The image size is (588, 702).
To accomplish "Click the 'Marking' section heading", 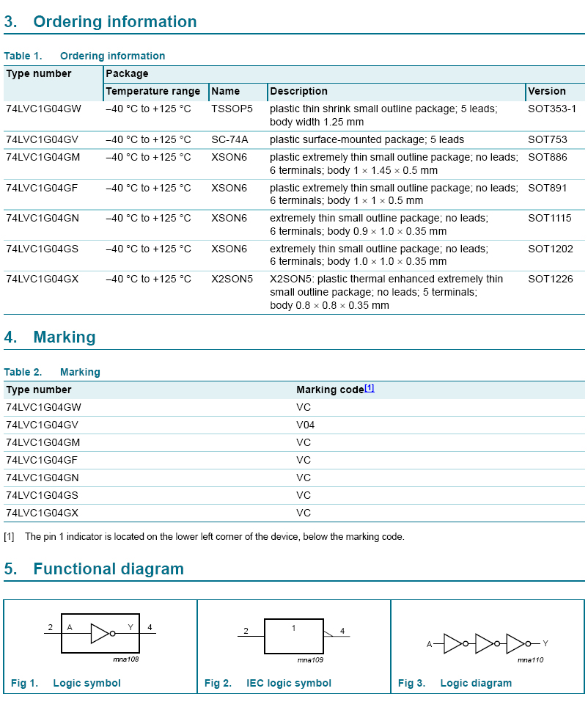I will [64, 337].
